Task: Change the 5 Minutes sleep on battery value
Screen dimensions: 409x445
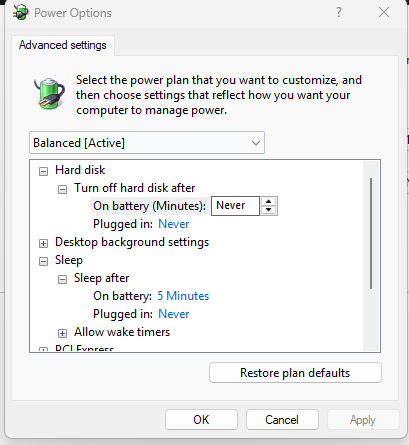Action: pos(183,296)
